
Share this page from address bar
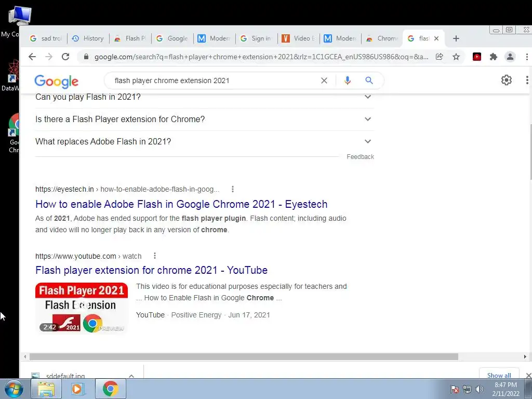[x=440, y=57]
